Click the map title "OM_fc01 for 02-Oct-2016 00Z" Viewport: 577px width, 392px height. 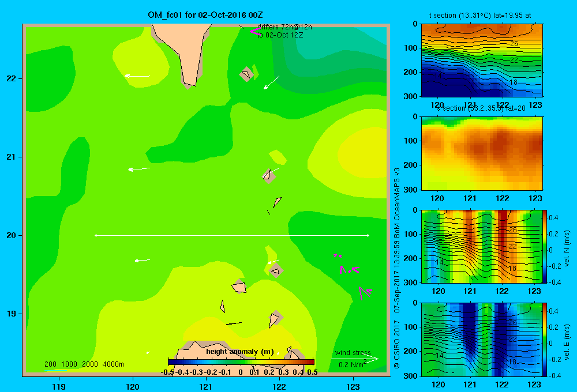click(205, 15)
